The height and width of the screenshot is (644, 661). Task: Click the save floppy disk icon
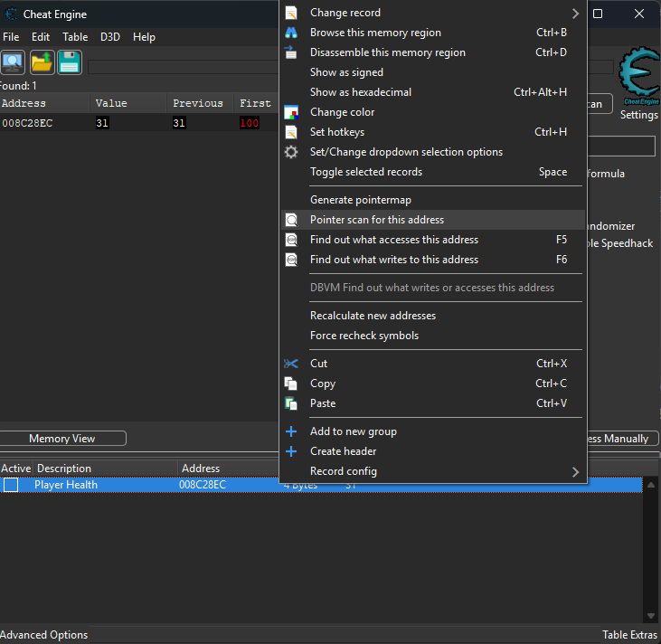70,62
